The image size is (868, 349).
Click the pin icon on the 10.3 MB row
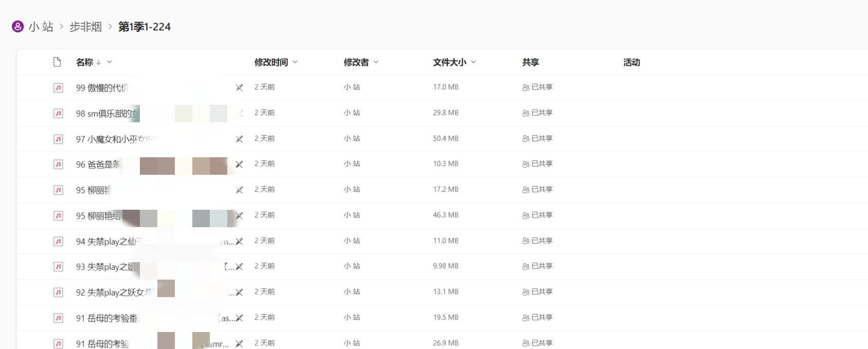pos(239,164)
